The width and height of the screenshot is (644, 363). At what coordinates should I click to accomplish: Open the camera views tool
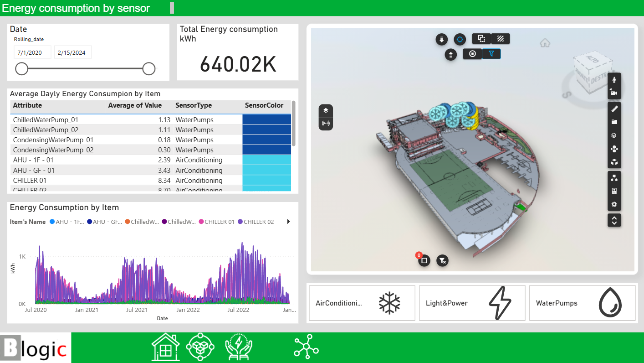coord(614,93)
